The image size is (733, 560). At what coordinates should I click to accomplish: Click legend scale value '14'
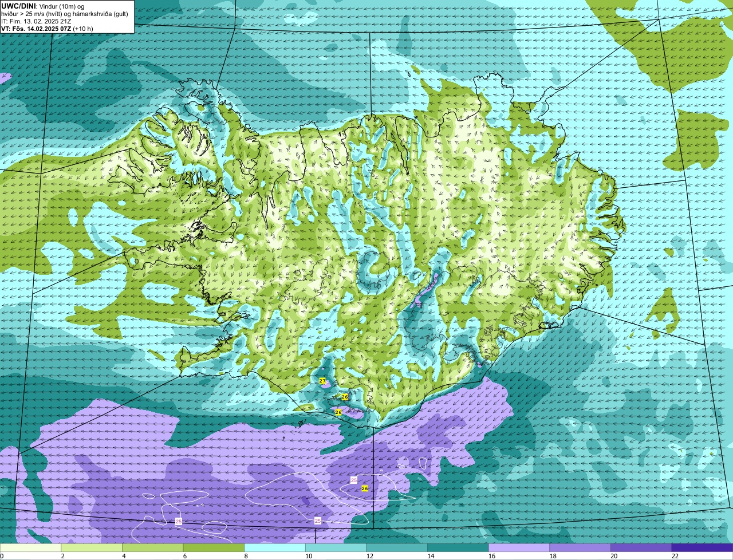click(x=431, y=556)
